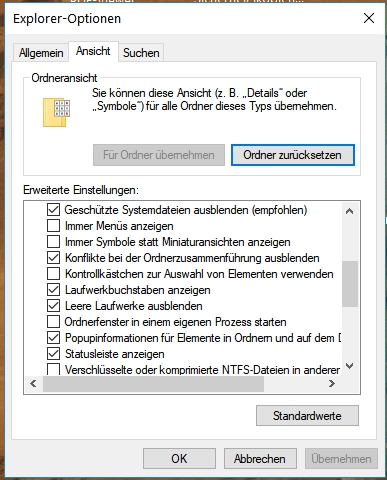Uncheck Statusleiste anzeigen
Image resolution: width=387 pixels, height=480 pixels.
point(53,354)
